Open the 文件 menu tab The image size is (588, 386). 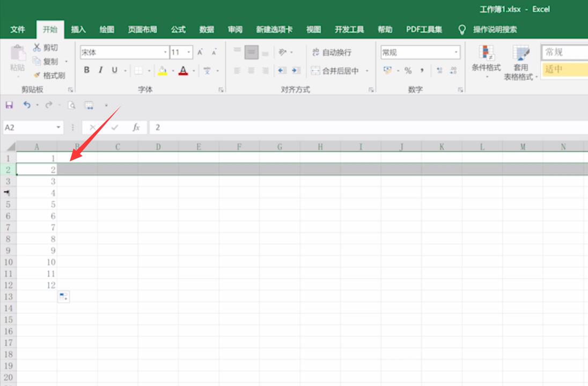coord(18,29)
